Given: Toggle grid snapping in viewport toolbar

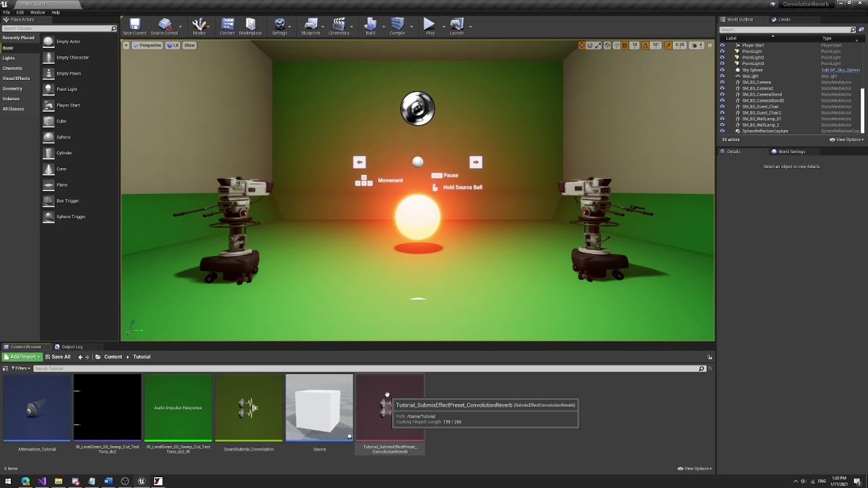Looking at the screenshot, I should point(625,45).
